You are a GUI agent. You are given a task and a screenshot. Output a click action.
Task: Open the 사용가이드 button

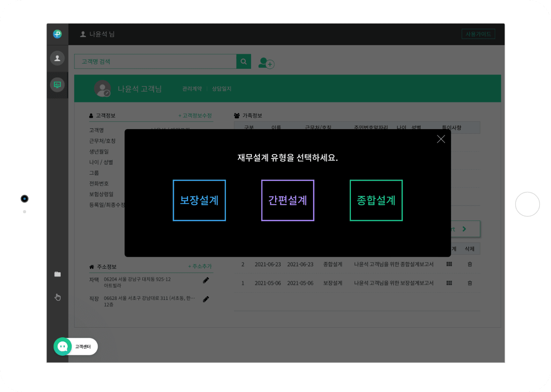click(478, 34)
